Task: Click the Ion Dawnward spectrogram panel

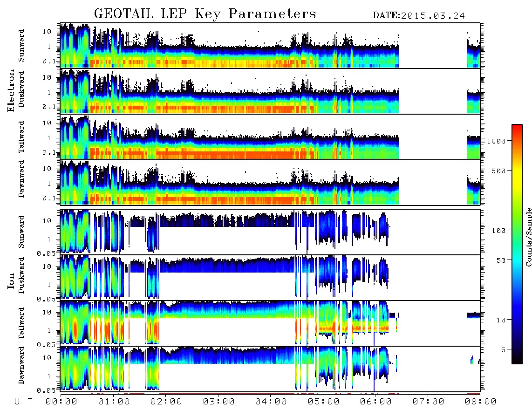Action: tap(270, 369)
